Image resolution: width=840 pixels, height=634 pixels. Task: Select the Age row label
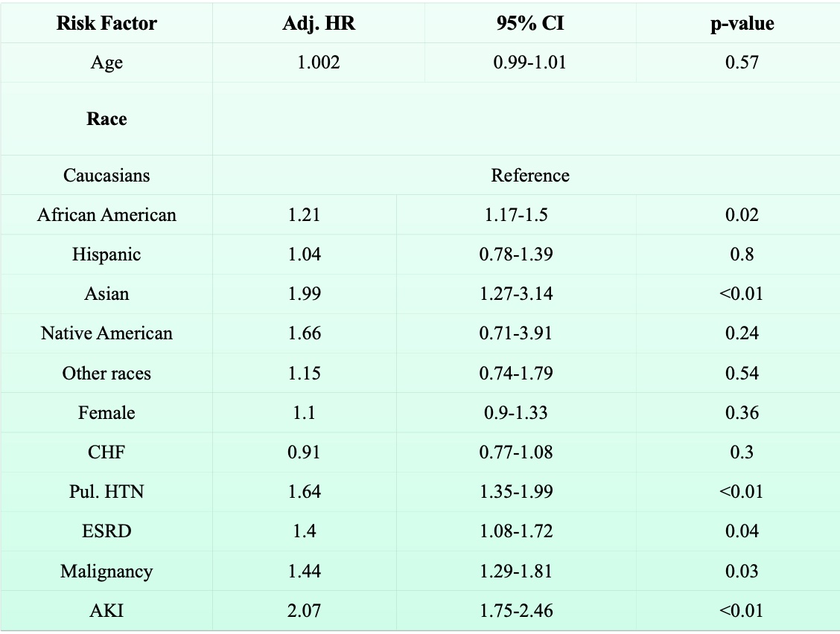coord(106,63)
